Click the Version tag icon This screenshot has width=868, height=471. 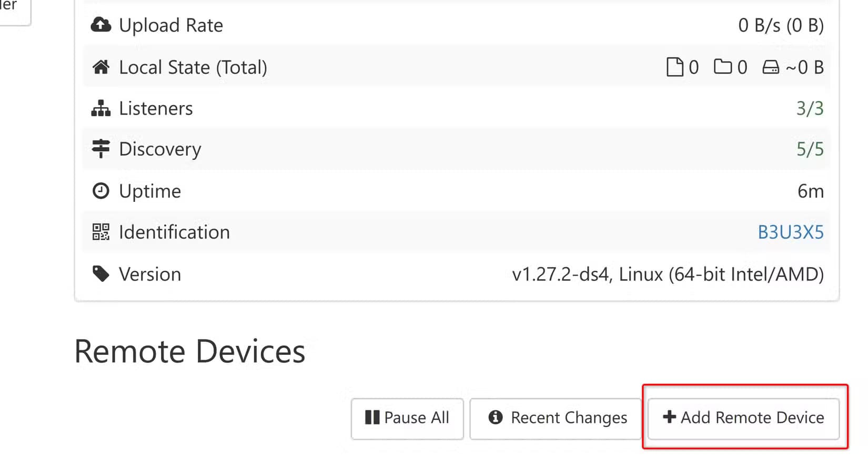(101, 274)
